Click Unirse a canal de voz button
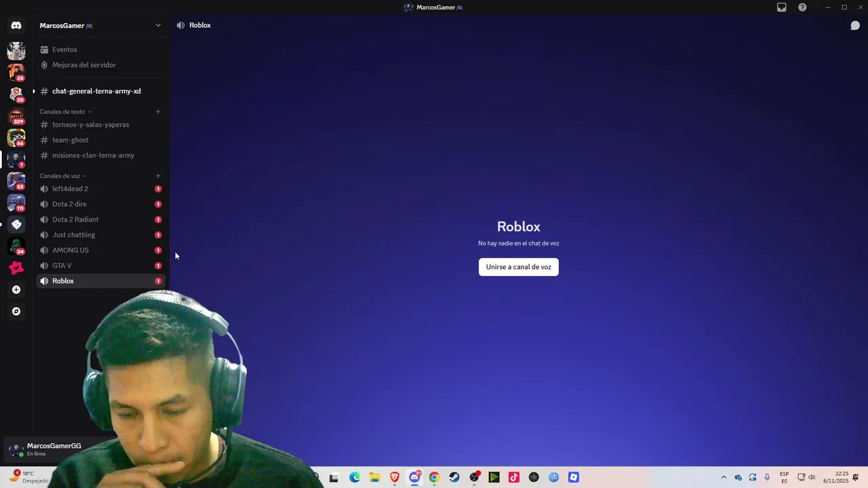The image size is (868, 488). tap(519, 267)
